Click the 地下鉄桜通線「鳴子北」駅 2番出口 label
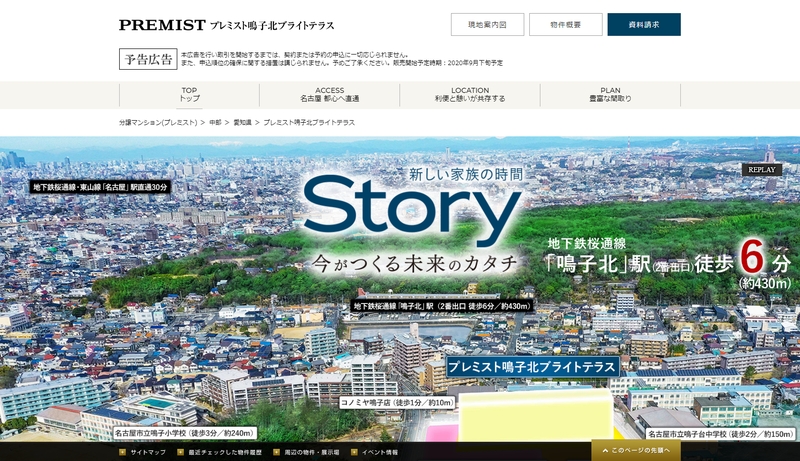 pos(442,306)
